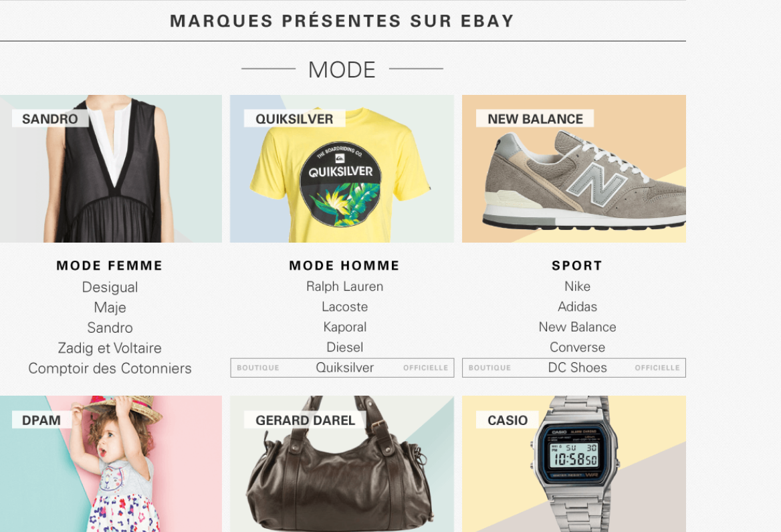Viewport: 781px width, 532px height.
Task: Click the Mode Femme heading
Action: pyautogui.click(x=110, y=266)
